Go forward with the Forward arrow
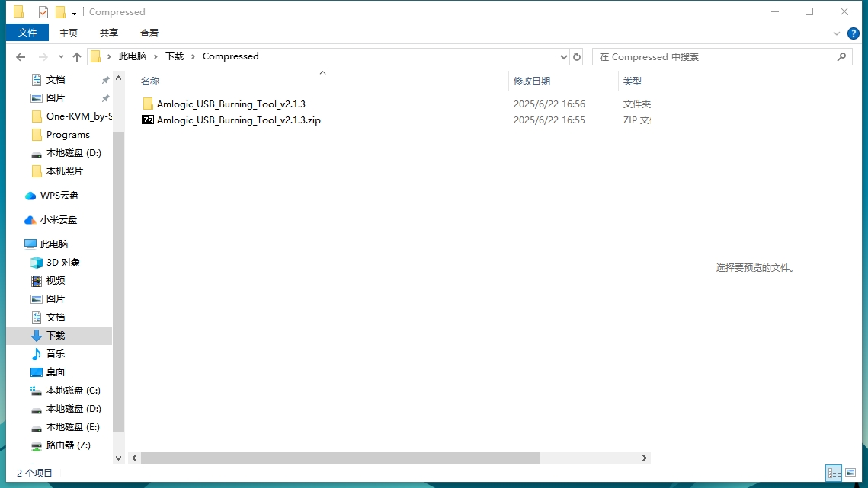Image resolution: width=868 pixels, height=488 pixels. (43, 56)
